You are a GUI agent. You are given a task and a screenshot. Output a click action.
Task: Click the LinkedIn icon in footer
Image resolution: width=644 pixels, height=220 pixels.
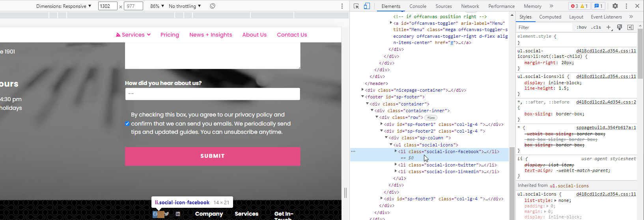point(178,214)
